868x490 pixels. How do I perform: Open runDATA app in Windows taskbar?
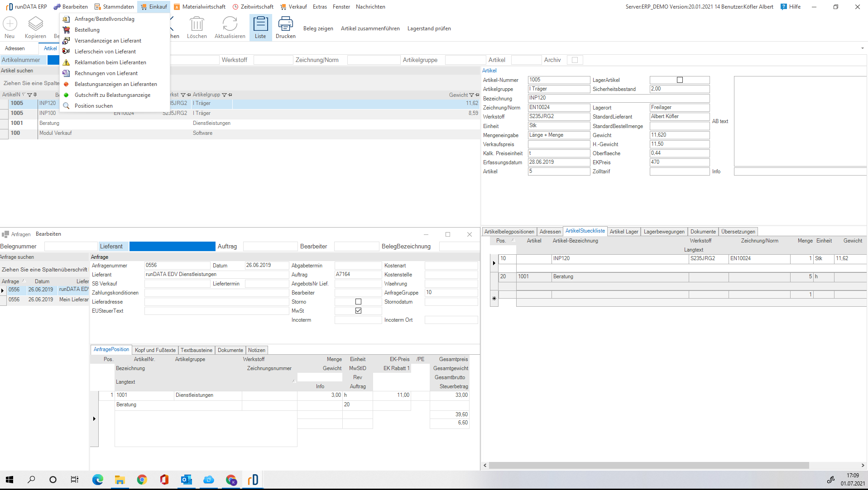point(253,480)
